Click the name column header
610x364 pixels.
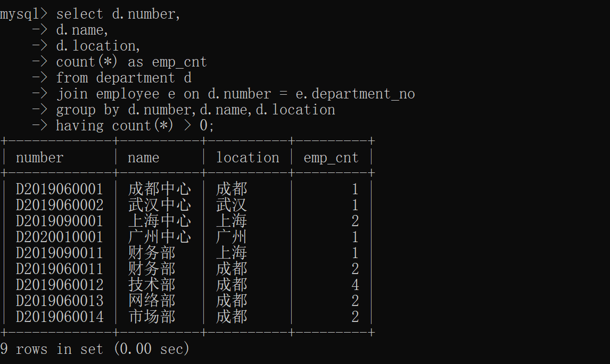click(x=144, y=157)
